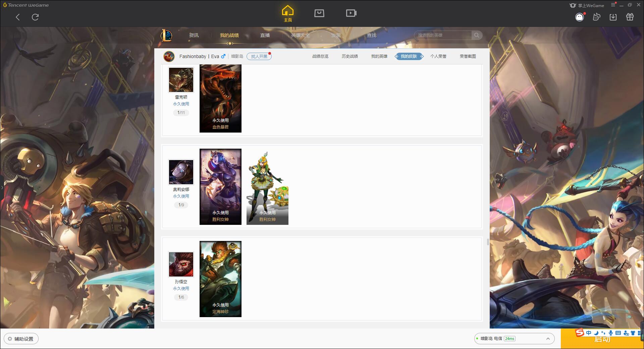Click the Fashionbaby profile avatar
Screen dimensions: 644x349
pos(169,56)
